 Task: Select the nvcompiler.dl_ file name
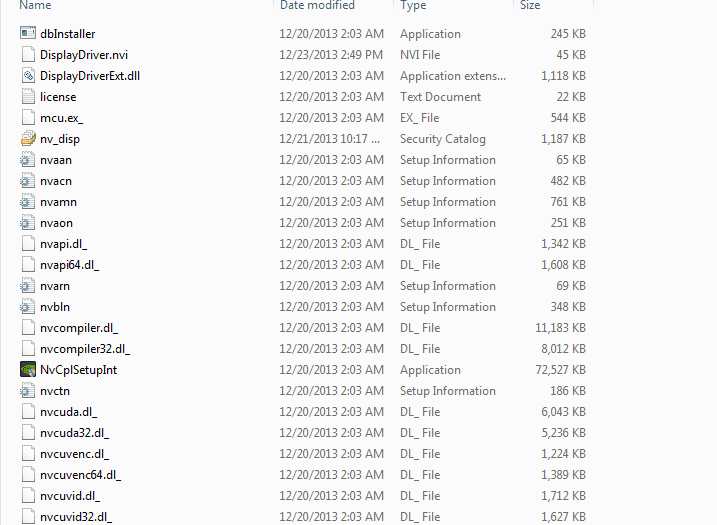pyautogui.click(x=79, y=328)
